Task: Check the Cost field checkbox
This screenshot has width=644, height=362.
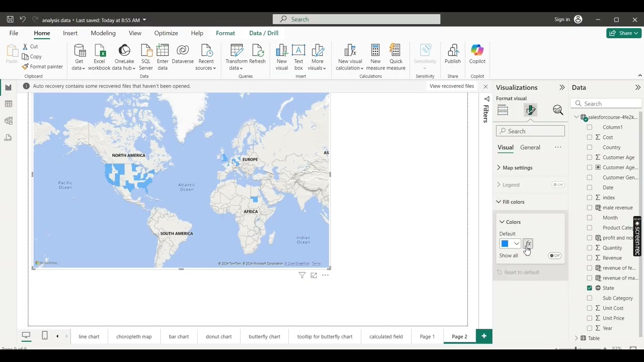Action: 590,137
